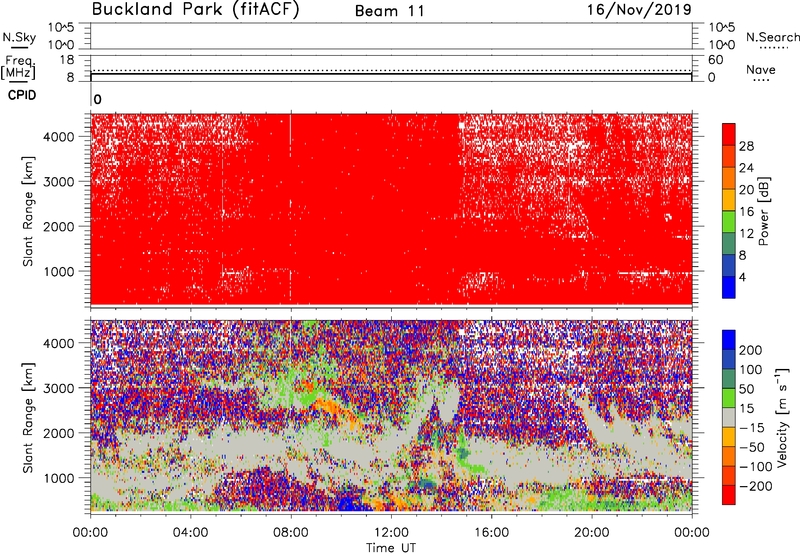Click the red top segment of power colorbar
The image size is (800, 554).
coord(729,134)
